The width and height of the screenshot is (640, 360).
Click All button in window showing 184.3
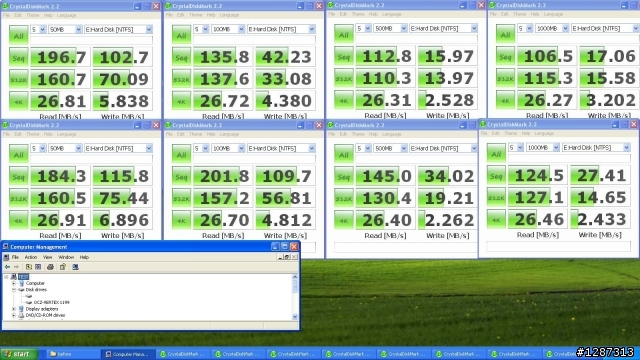coord(19,155)
